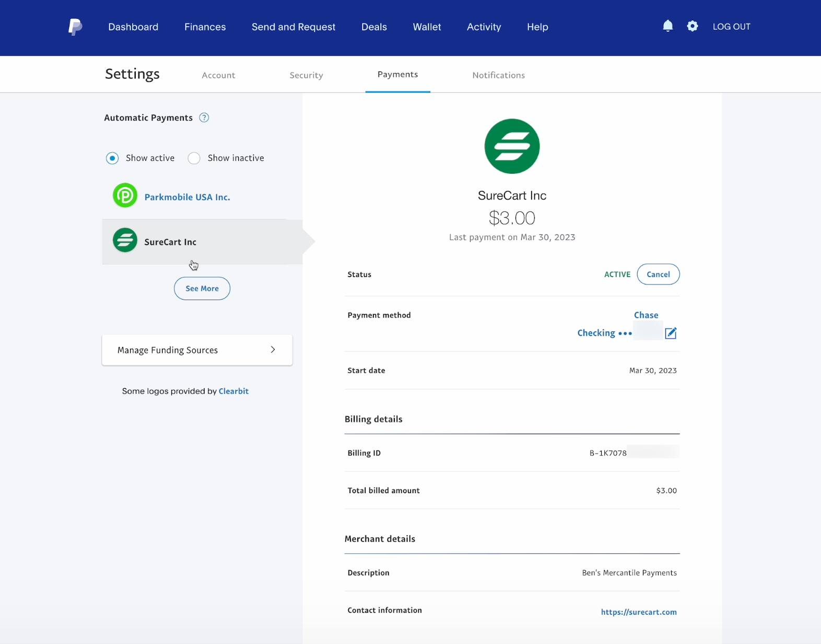
Task: Select the Show active radio button
Action: coord(112,158)
